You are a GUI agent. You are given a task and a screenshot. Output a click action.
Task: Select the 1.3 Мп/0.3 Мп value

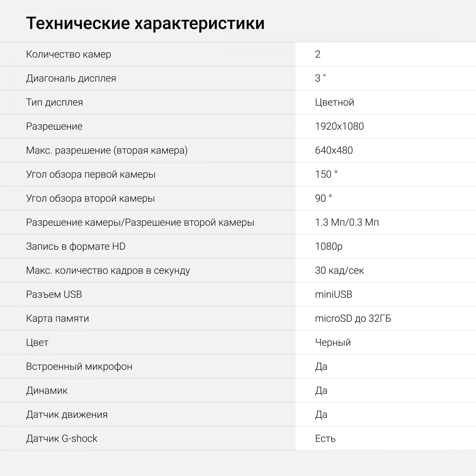tap(347, 222)
